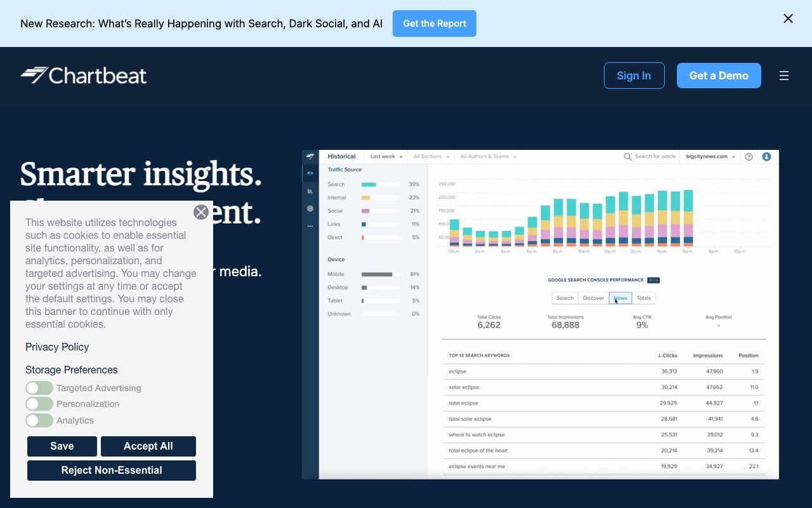Viewport: 812px width, 508px height.
Task: Dismiss the cookie consent popup
Action: pos(201,212)
